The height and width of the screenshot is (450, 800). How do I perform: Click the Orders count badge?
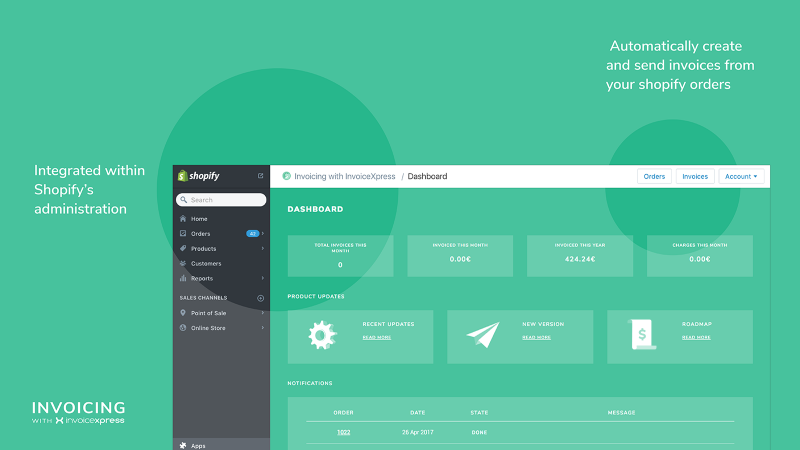[x=253, y=234]
